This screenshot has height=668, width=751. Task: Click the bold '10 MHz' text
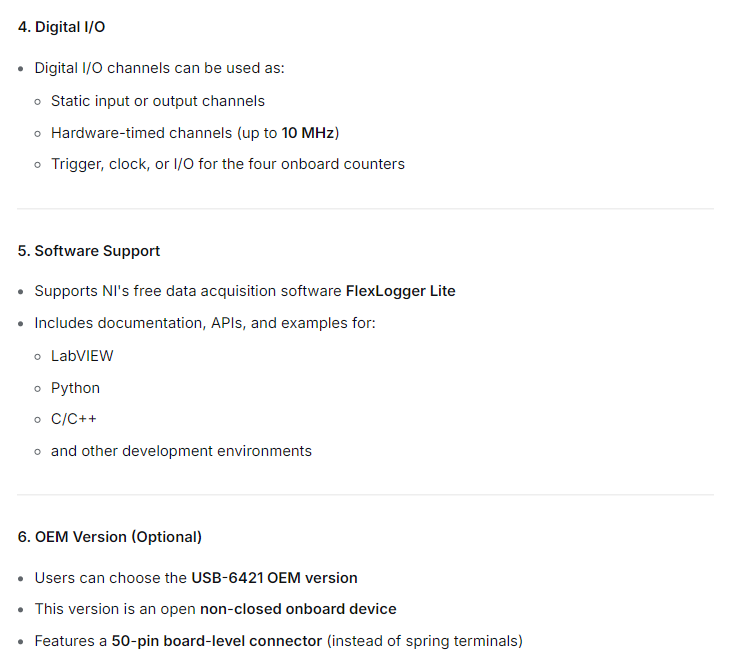point(307,133)
